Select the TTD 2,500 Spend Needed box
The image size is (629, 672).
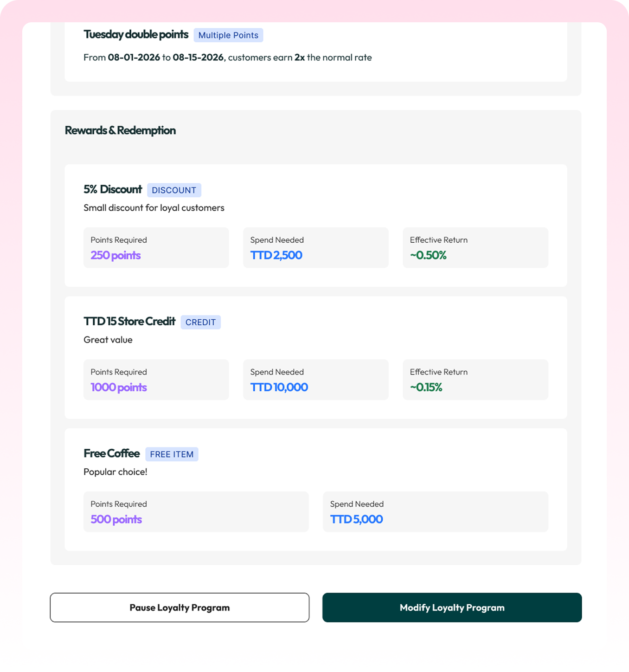tap(315, 247)
